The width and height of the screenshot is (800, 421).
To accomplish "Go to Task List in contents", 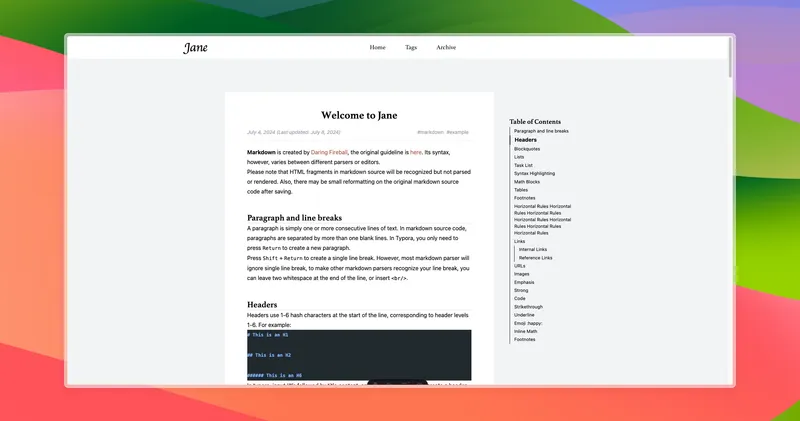I will (x=524, y=165).
